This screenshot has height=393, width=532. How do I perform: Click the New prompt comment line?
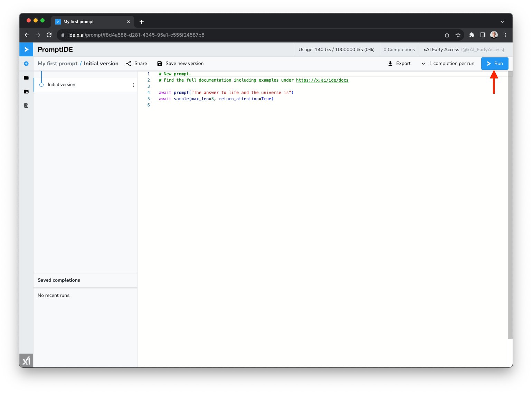(x=175, y=74)
